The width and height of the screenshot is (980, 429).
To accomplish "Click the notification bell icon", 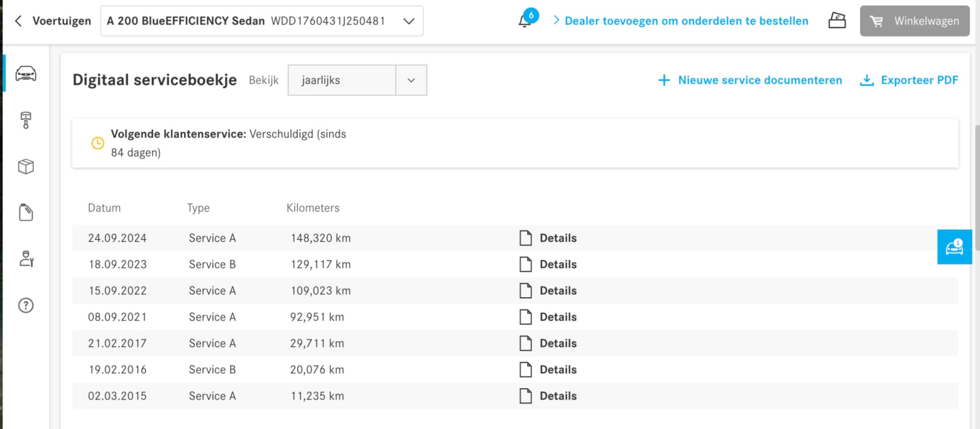I will click(525, 21).
